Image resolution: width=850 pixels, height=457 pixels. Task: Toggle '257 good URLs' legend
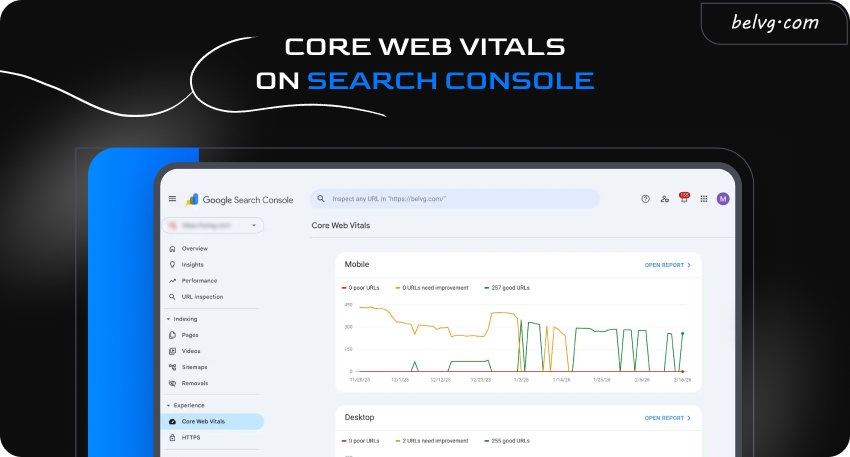[x=507, y=288]
